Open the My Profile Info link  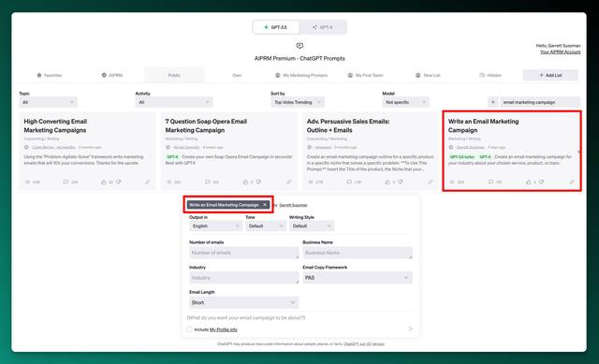click(x=224, y=329)
